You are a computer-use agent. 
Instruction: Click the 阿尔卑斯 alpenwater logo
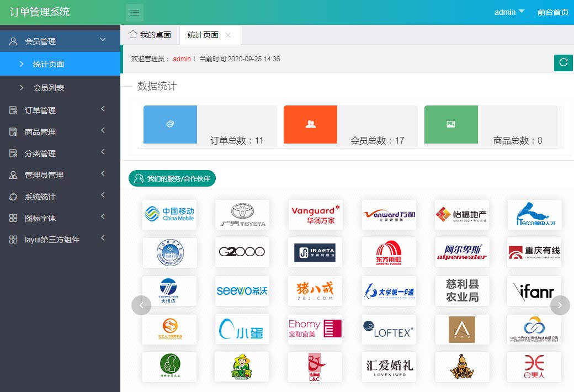(x=462, y=252)
